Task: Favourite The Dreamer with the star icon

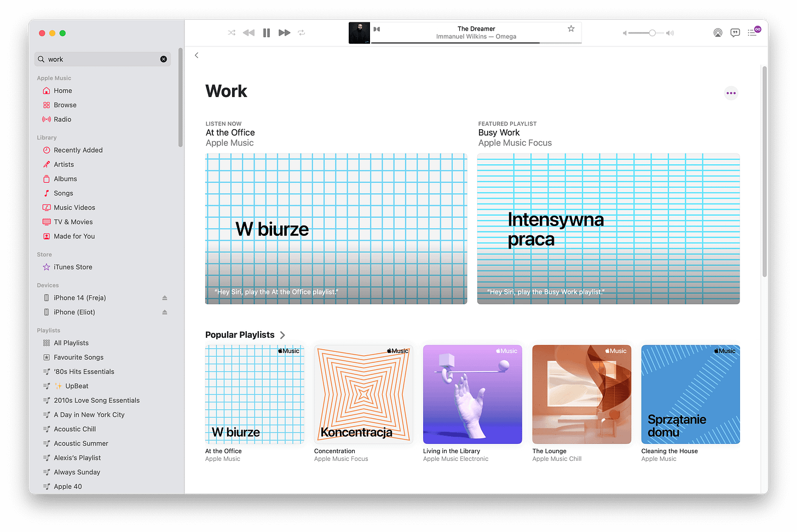Action: click(571, 28)
